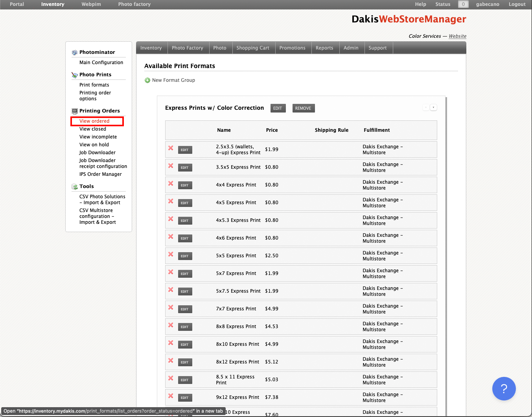This screenshot has height=417, width=532.
Task: Edit the Express Prints w/ Color Correction group
Action: click(278, 108)
